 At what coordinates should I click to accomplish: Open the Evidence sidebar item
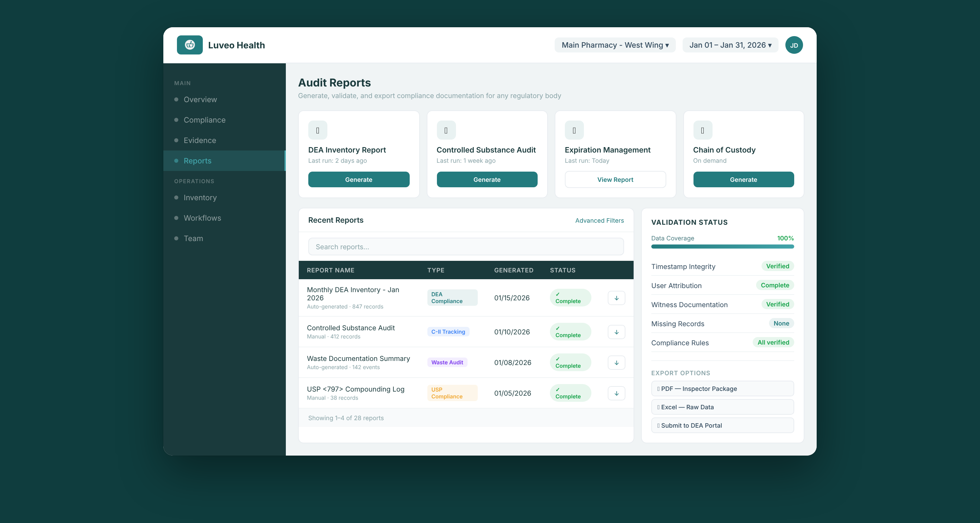tap(225, 141)
